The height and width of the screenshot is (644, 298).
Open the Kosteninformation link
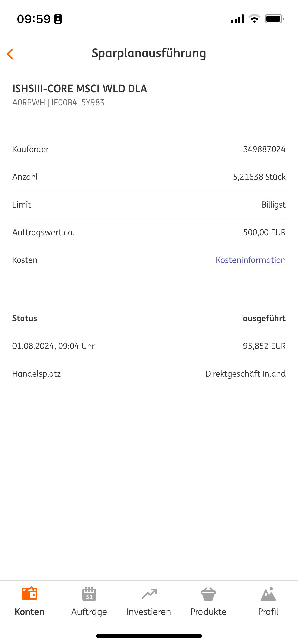pyautogui.click(x=251, y=260)
